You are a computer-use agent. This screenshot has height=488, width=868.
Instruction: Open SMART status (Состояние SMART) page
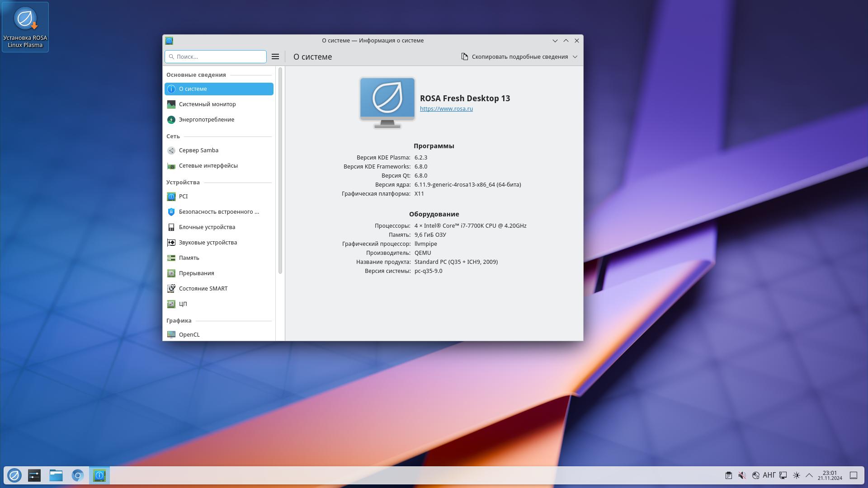coord(203,289)
